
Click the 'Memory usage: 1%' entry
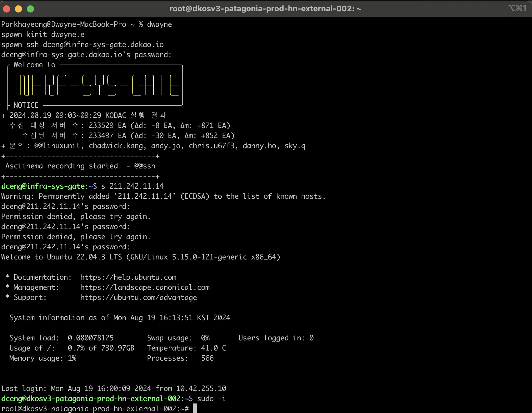[x=43, y=358]
